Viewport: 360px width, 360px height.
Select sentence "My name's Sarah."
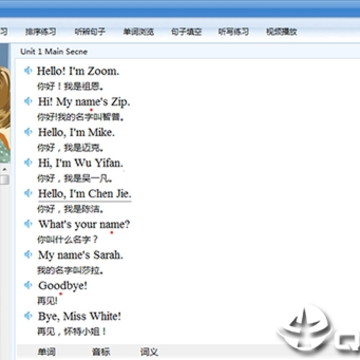[80, 255]
